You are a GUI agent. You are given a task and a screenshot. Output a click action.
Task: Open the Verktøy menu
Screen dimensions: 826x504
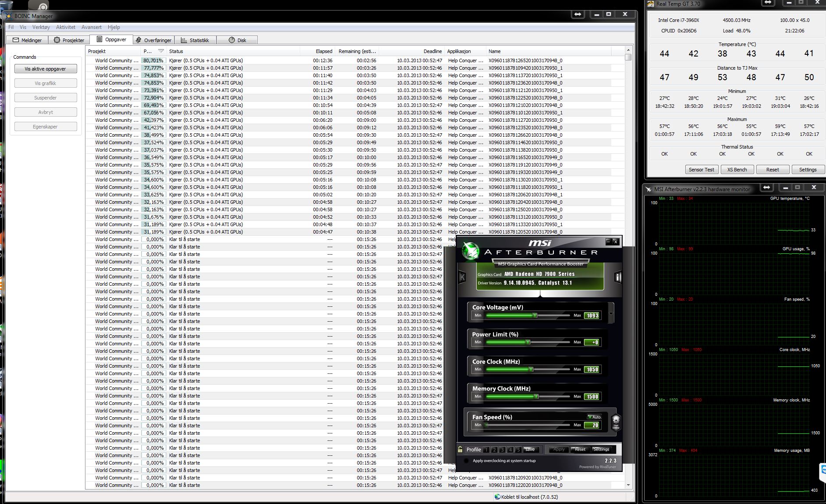[x=41, y=27]
